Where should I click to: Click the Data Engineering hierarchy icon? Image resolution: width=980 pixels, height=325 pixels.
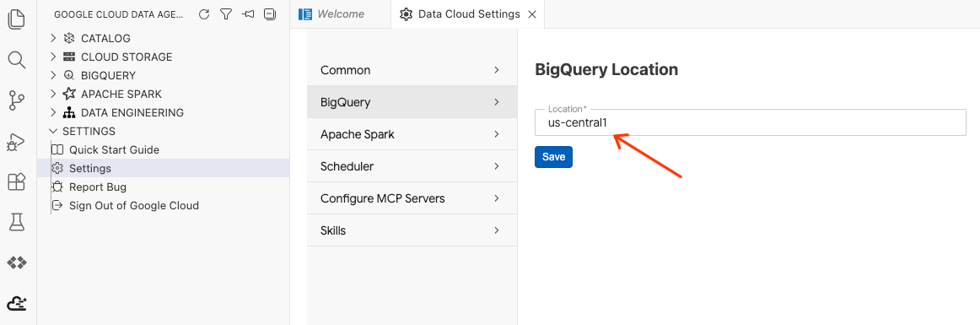coord(69,113)
